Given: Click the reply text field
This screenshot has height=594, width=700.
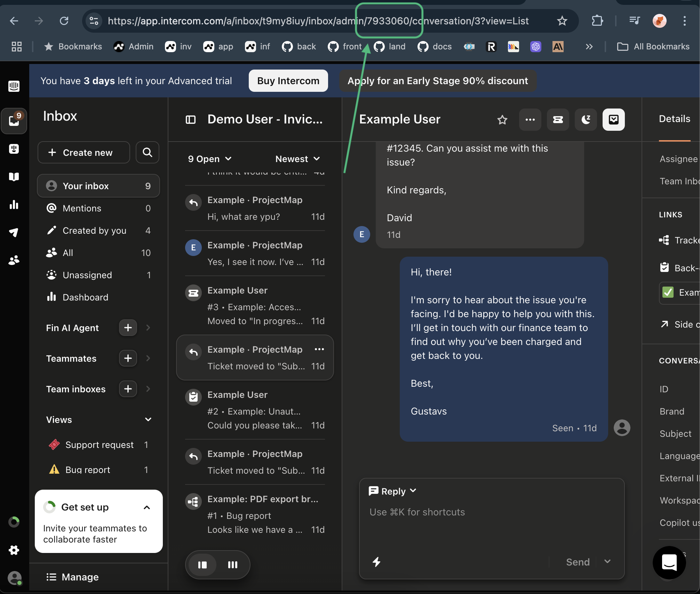Looking at the screenshot, I should coord(452,512).
